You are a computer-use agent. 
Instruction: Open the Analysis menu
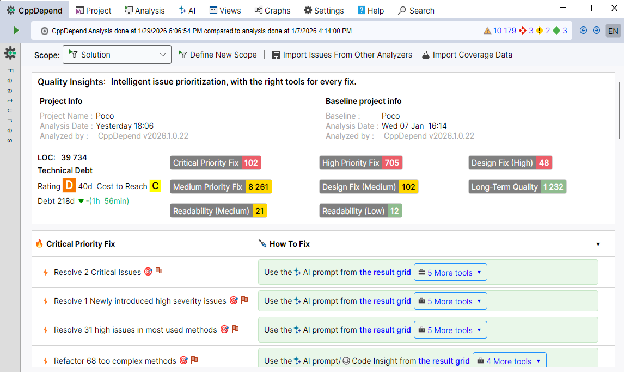pos(144,11)
